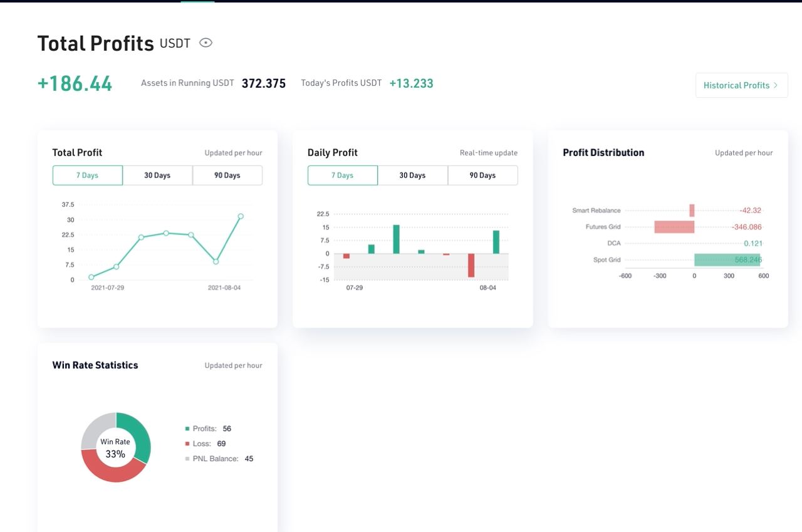Click the chevron arrow in Historical Profits
The image size is (802, 532).
coord(776,85)
